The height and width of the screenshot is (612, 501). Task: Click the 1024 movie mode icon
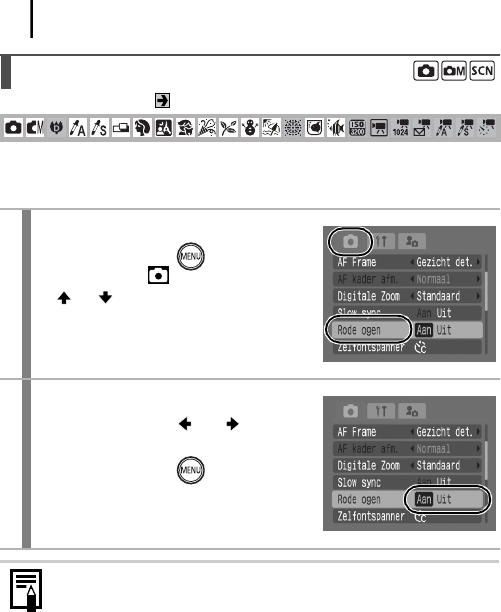[x=400, y=128]
